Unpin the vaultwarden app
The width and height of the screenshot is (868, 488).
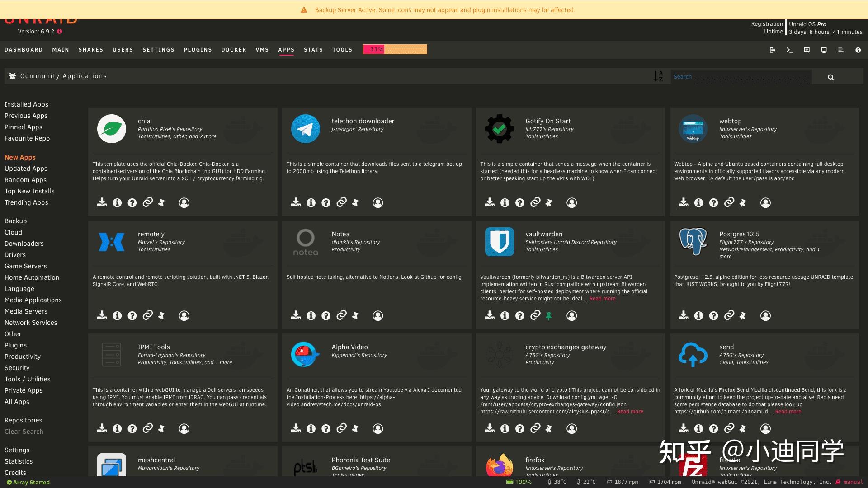548,316
